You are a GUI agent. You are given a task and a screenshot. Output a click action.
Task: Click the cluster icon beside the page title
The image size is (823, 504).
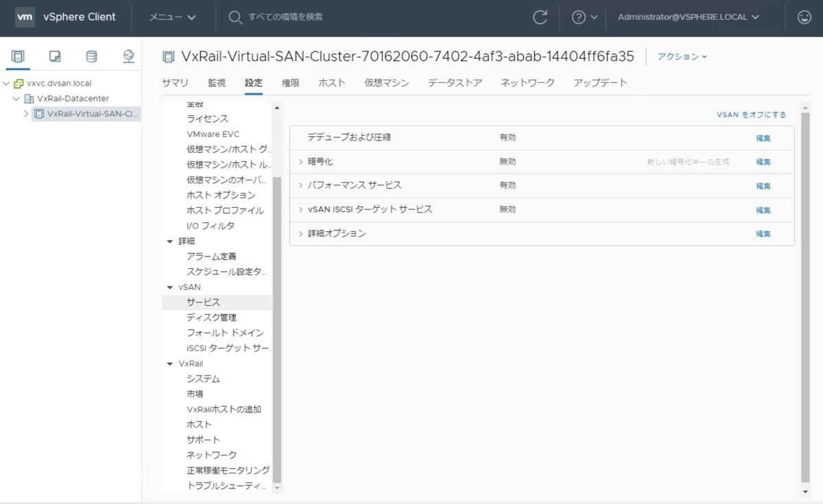coord(168,56)
